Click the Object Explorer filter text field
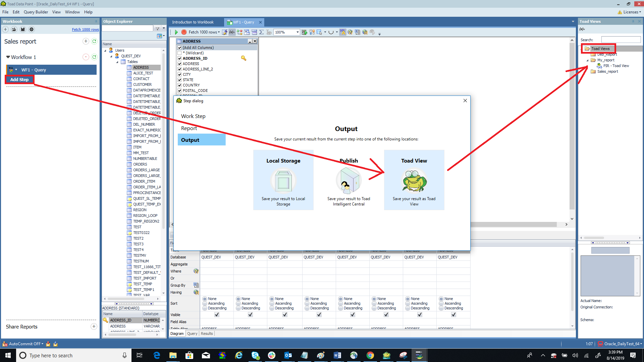 128,29
